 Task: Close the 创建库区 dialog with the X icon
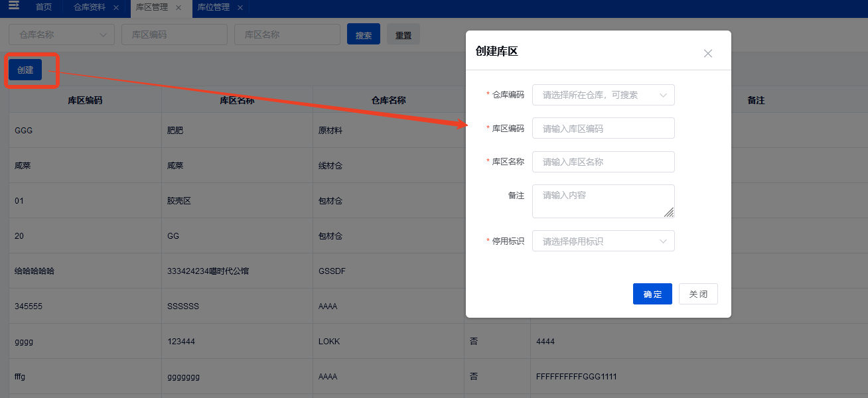click(707, 53)
